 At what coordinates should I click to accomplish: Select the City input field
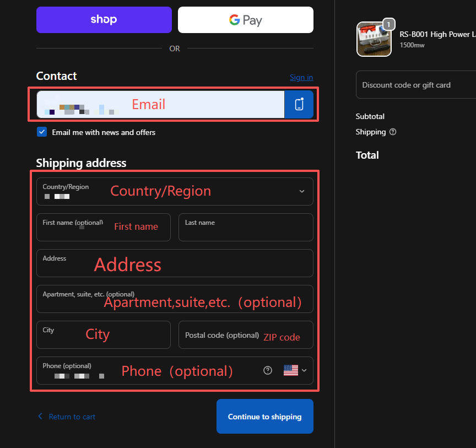point(103,335)
